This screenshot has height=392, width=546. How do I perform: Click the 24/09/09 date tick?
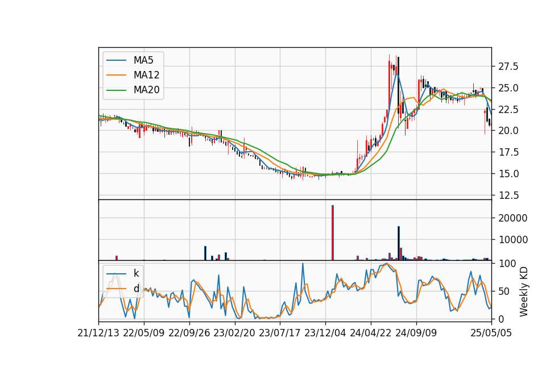pos(416,333)
